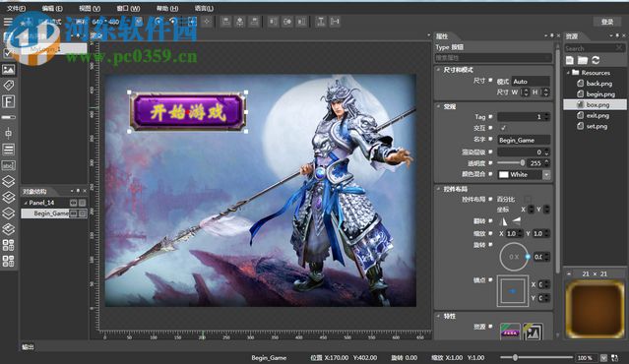Open the color blend White dropdown
629x364 pixels.
(x=546, y=175)
